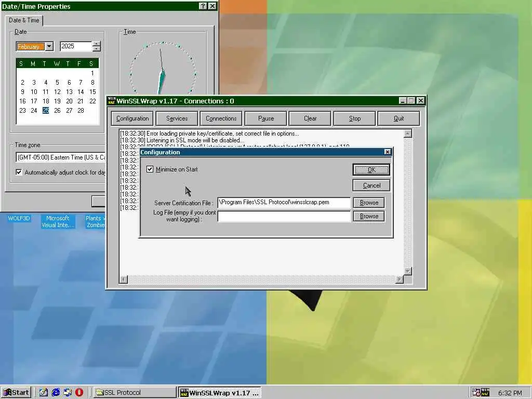Select day 1 in the February calendar
This screenshot has width=532, height=399.
coord(92,73)
